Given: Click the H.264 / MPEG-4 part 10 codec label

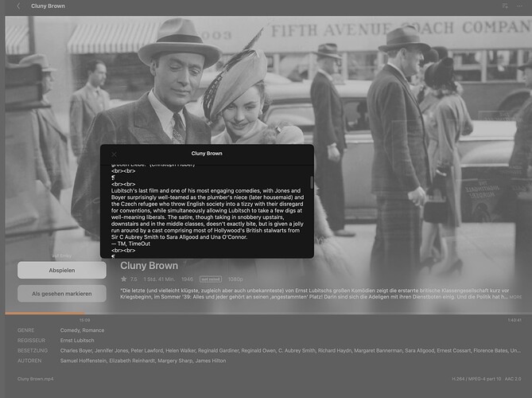Looking at the screenshot, I should (476, 379).
